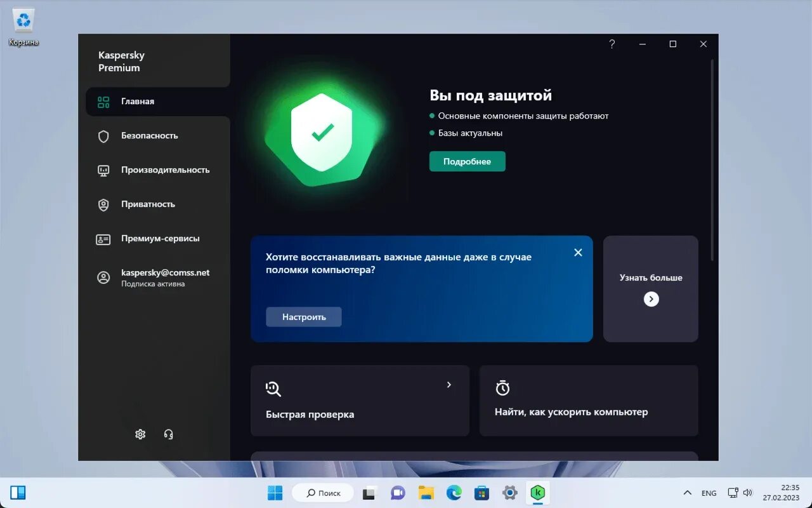812x508 pixels.
Task: Expand scan options with the Быстрая проверка chevron
Action: [449, 385]
